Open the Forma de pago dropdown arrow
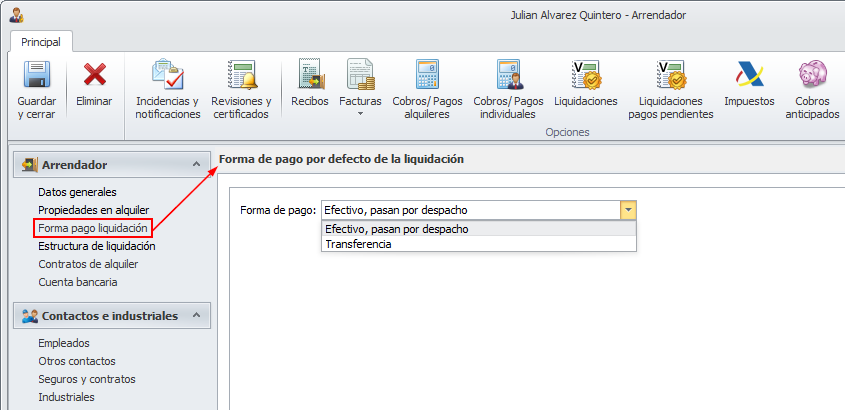 click(628, 210)
